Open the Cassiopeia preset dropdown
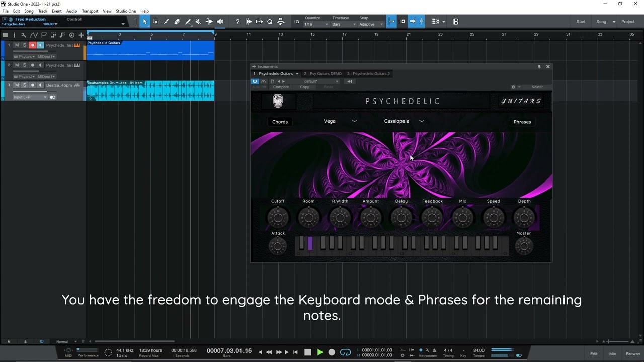Screen dimensions: 644x362 click(404, 121)
